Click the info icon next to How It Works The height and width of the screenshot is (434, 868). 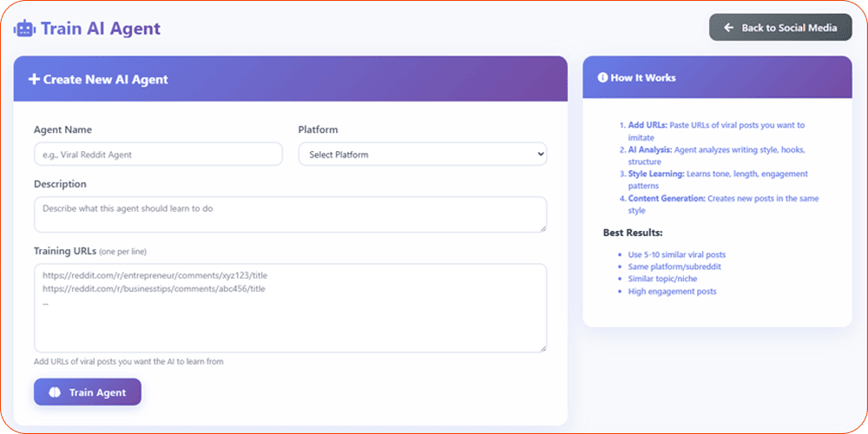coord(602,77)
